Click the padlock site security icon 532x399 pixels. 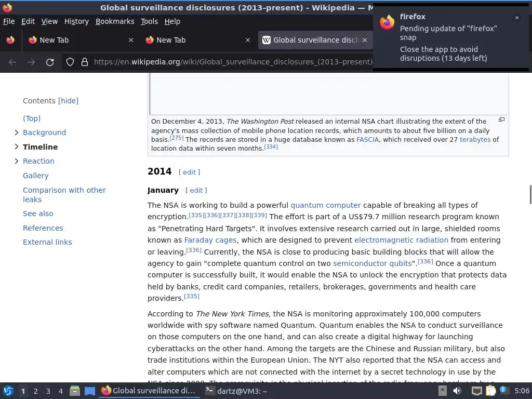(85, 62)
